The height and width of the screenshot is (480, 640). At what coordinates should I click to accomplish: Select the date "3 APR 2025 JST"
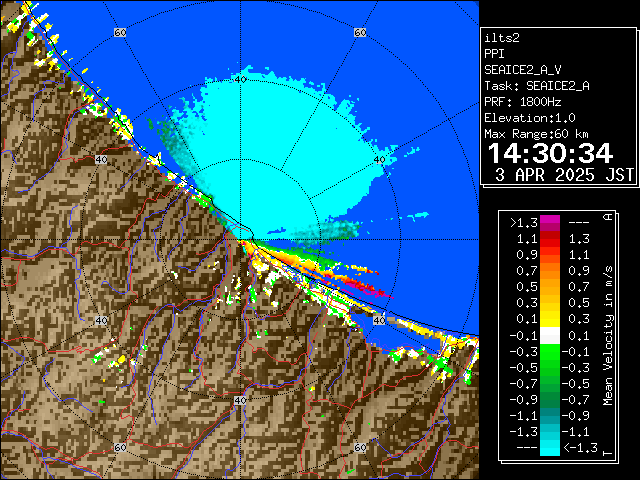[564, 175]
